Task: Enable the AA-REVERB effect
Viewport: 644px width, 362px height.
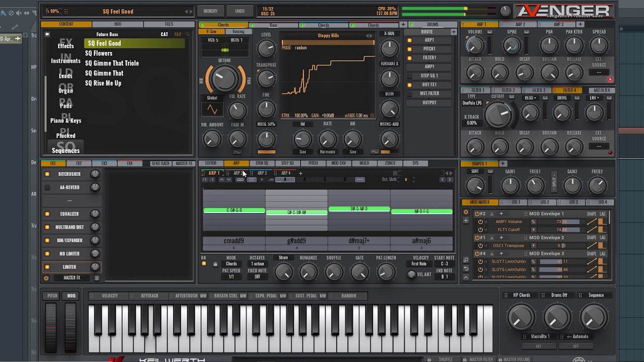Action: (47, 187)
